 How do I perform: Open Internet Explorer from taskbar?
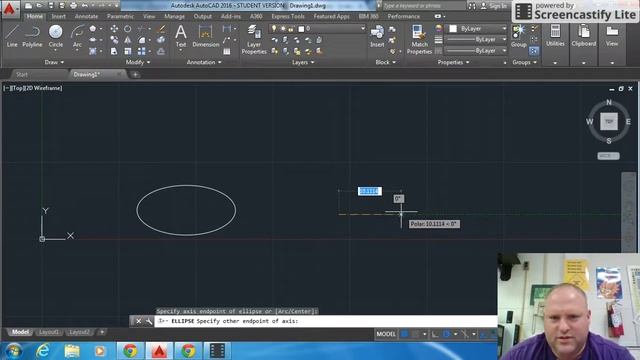point(43,351)
